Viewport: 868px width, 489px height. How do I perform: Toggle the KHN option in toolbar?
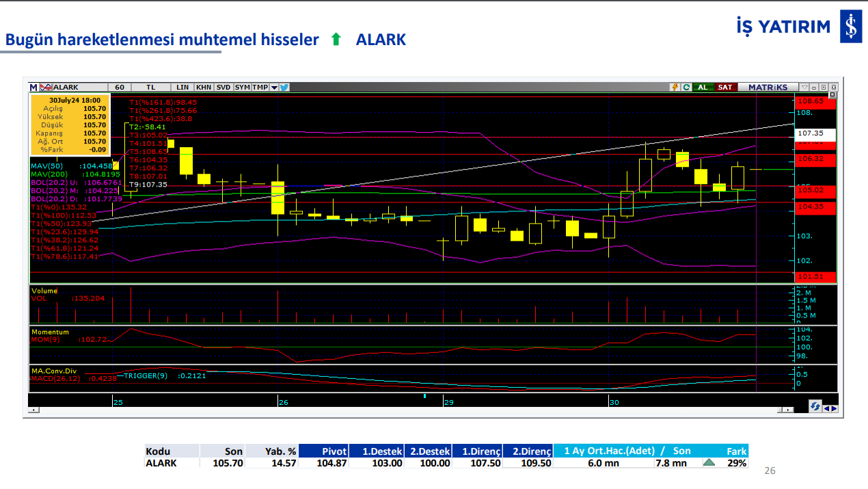pyautogui.click(x=204, y=88)
